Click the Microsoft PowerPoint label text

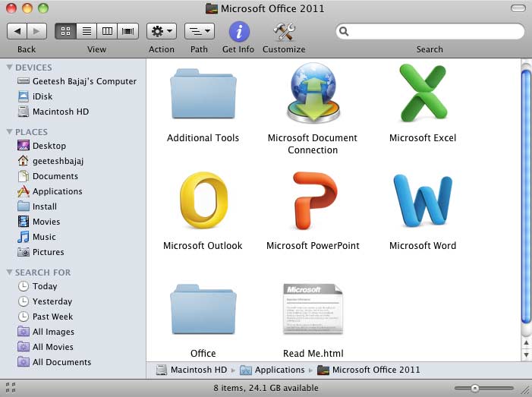click(x=313, y=246)
